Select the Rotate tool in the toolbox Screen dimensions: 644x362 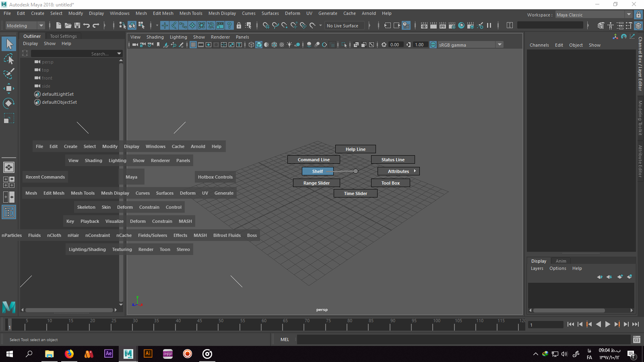pos(9,103)
